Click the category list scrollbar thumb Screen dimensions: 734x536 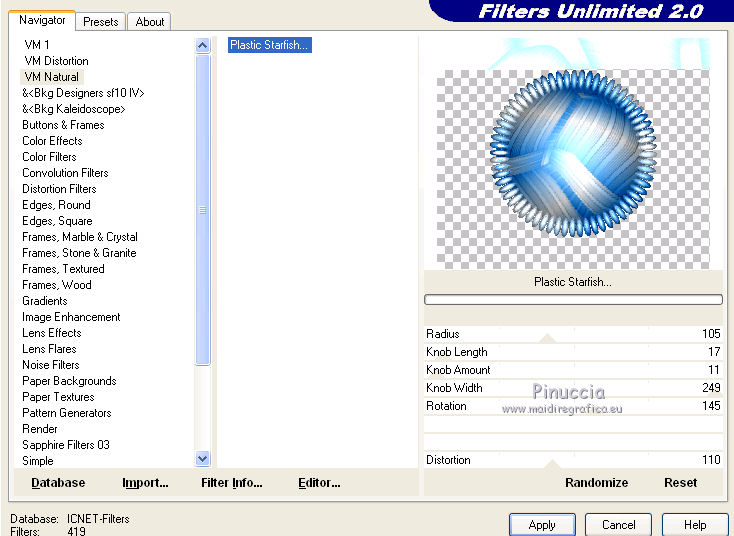(202, 210)
